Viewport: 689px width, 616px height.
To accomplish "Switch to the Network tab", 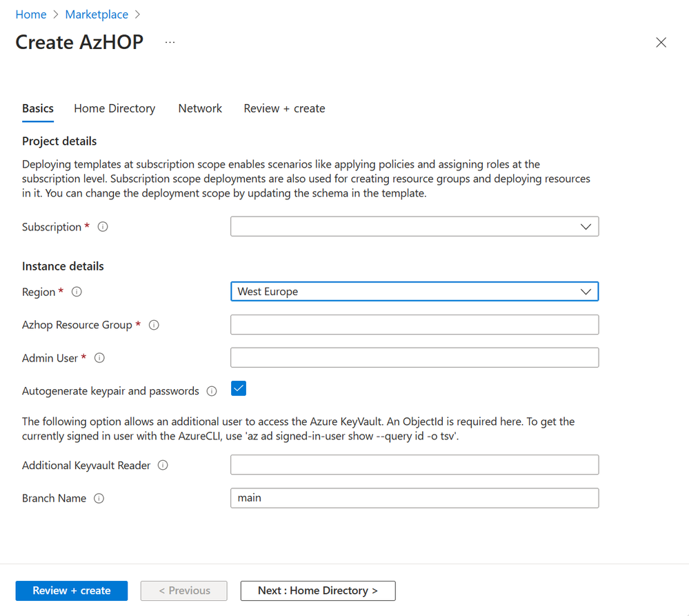I will 200,108.
